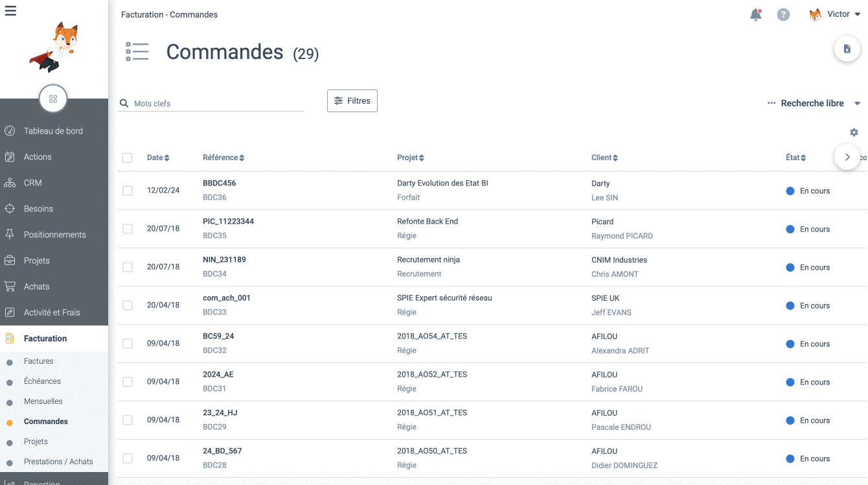Image resolution: width=868 pixels, height=485 pixels.
Task: Export the list with file icon button
Action: [847, 49]
